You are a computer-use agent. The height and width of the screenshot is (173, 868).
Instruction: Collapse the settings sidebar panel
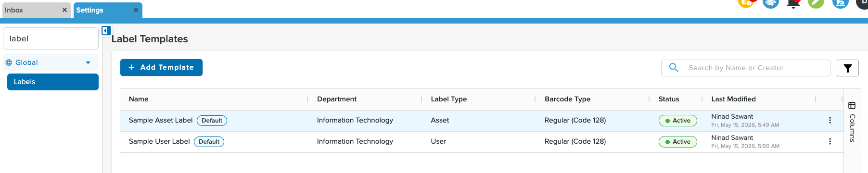(x=106, y=31)
